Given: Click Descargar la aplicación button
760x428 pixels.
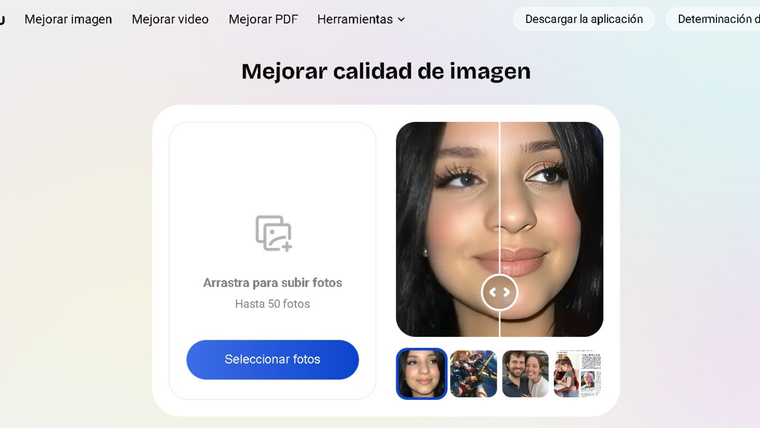Looking at the screenshot, I should coord(584,19).
